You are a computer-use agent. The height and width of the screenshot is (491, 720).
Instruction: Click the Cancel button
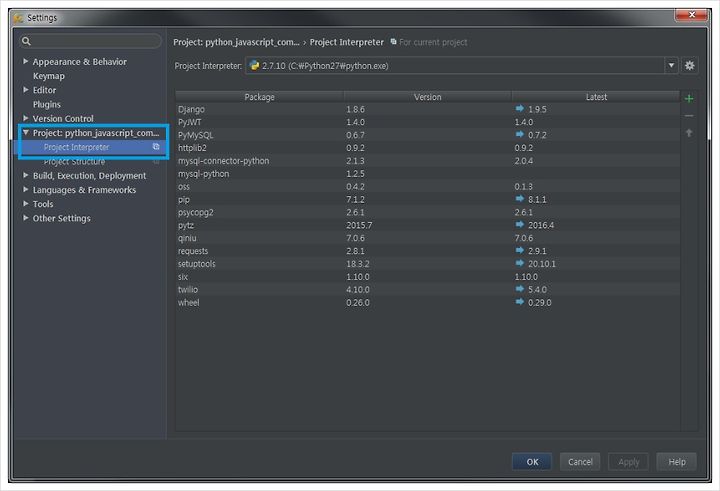pyautogui.click(x=580, y=462)
